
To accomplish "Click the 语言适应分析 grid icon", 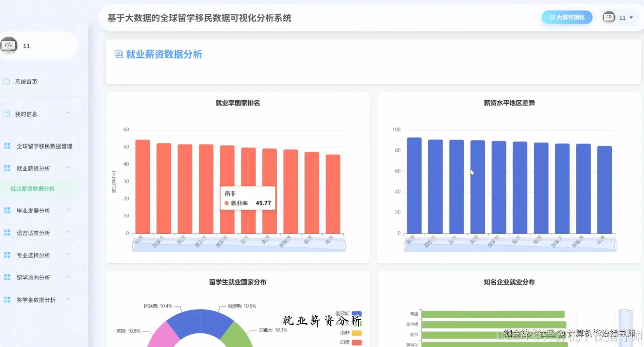I will click(x=7, y=233).
